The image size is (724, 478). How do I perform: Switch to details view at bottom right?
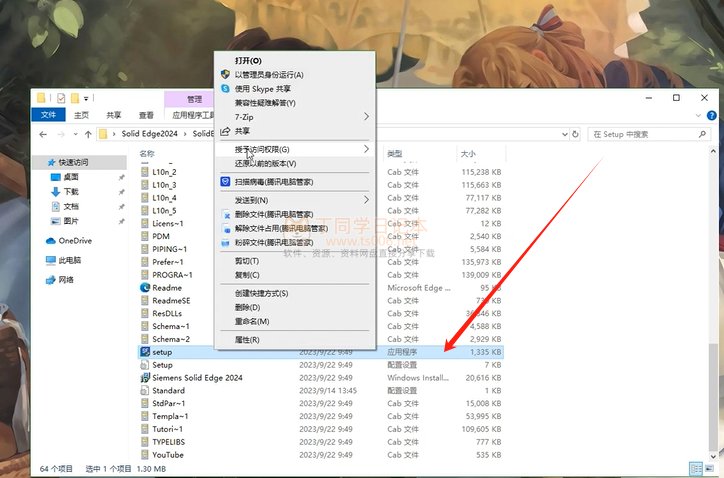[x=696, y=469]
